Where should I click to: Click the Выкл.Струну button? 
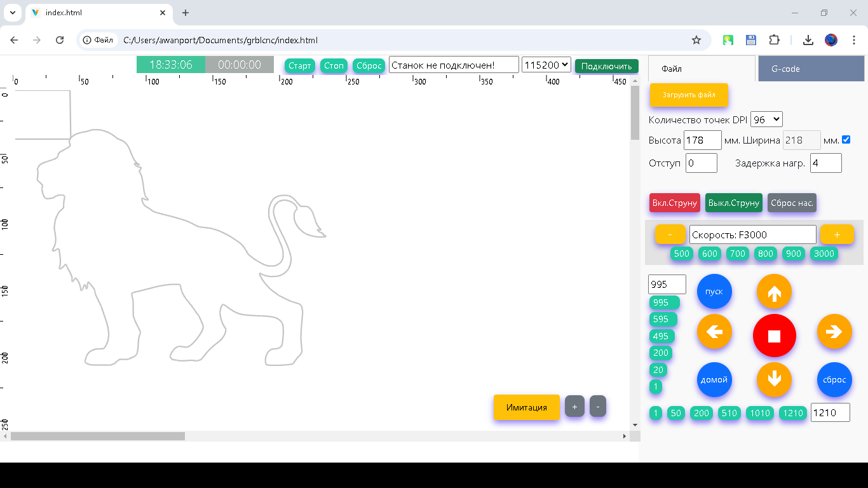(734, 203)
